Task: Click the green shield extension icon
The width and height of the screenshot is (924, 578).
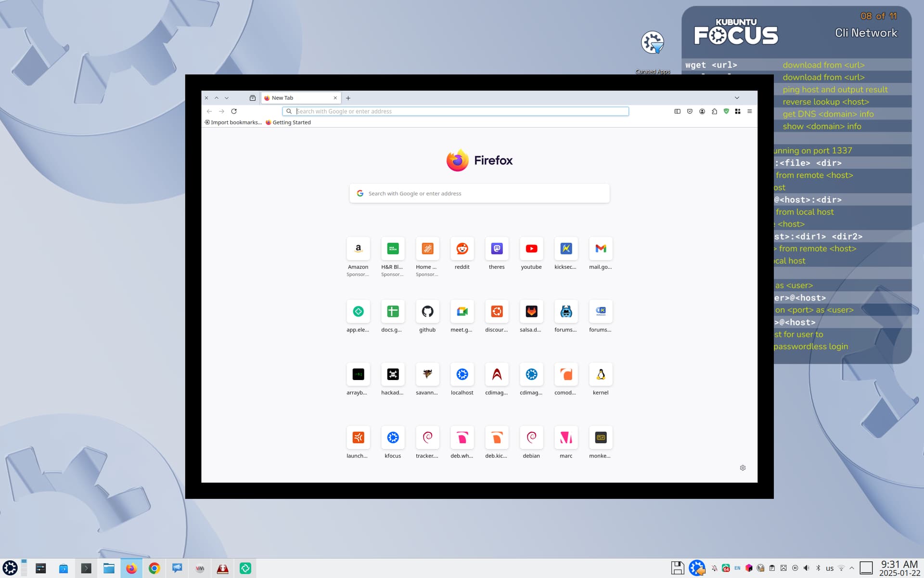Action: pos(726,111)
